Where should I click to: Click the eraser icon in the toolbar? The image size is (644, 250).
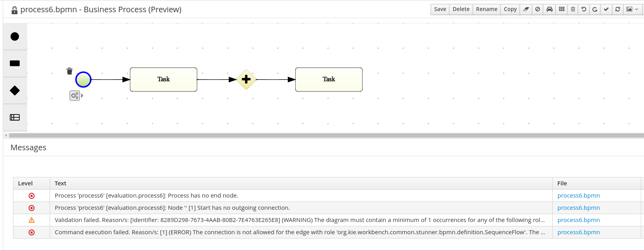[526, 9]
